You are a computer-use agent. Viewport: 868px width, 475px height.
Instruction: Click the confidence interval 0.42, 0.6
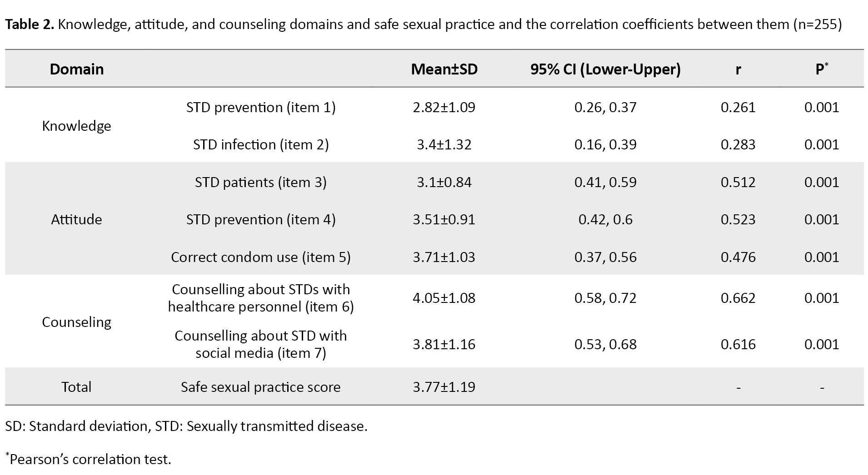coord(605,219)
